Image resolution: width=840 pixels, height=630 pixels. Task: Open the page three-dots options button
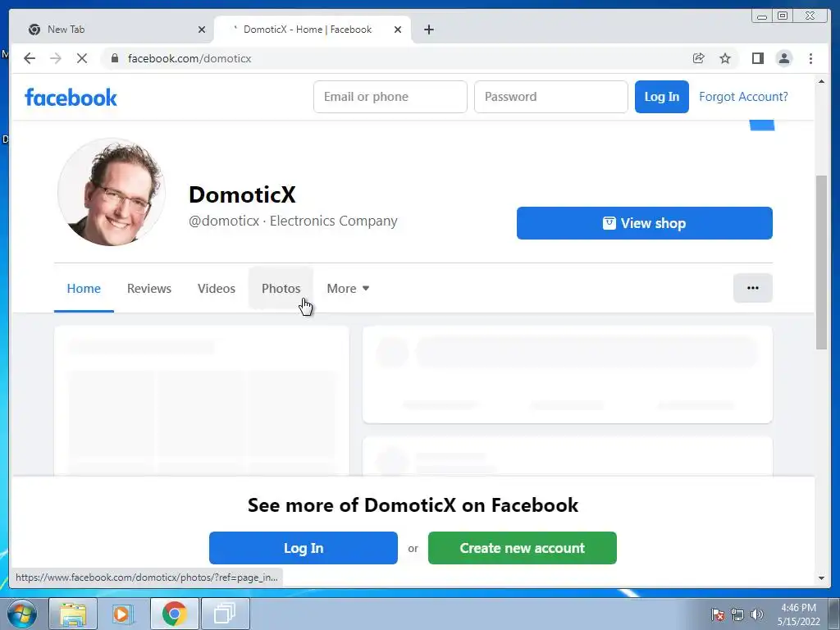tap(753, 288)
